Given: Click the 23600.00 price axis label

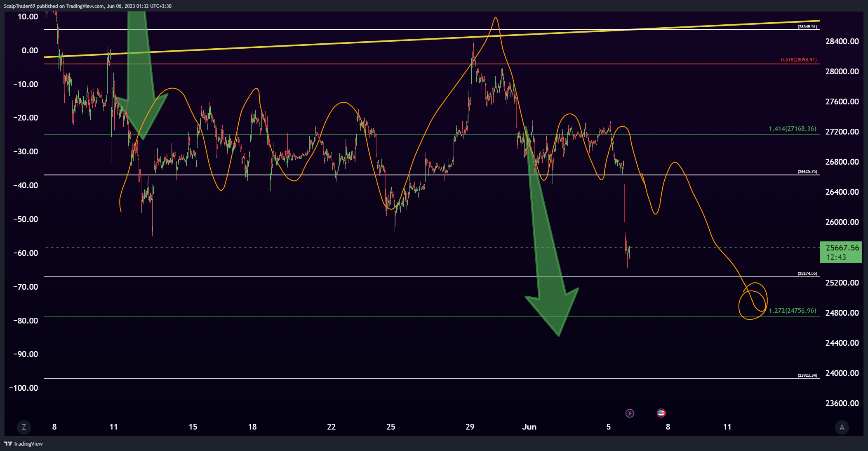Looking at the screenshot, I should (x=842, y=403).
